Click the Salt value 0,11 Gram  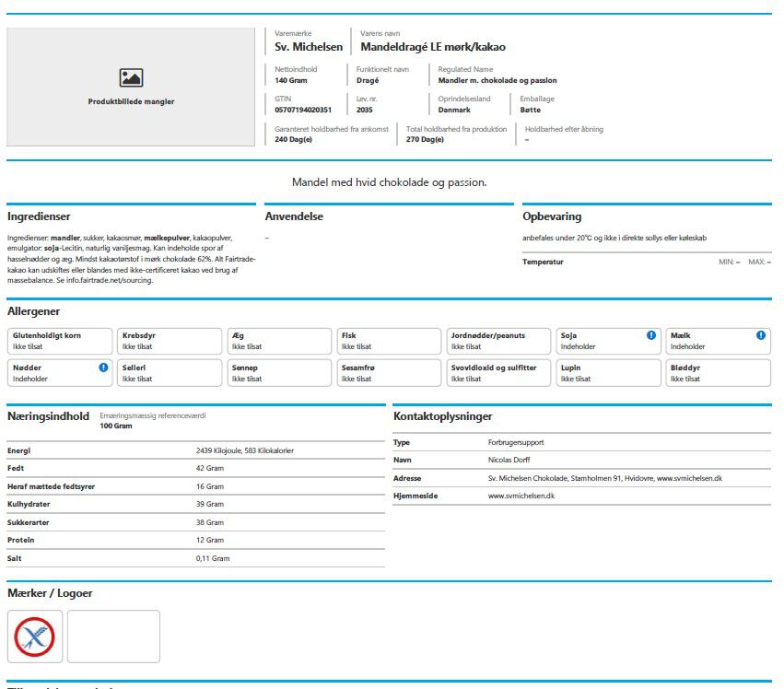click(213, 558)
